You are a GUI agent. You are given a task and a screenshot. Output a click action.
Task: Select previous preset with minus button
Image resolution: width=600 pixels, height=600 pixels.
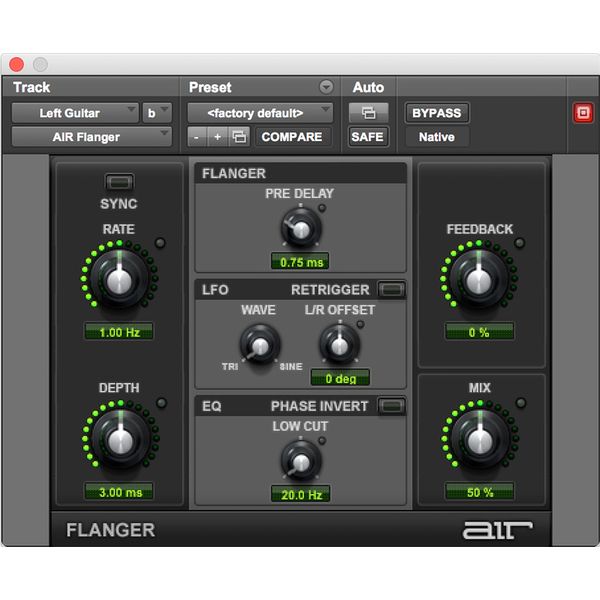pos(197,137)
